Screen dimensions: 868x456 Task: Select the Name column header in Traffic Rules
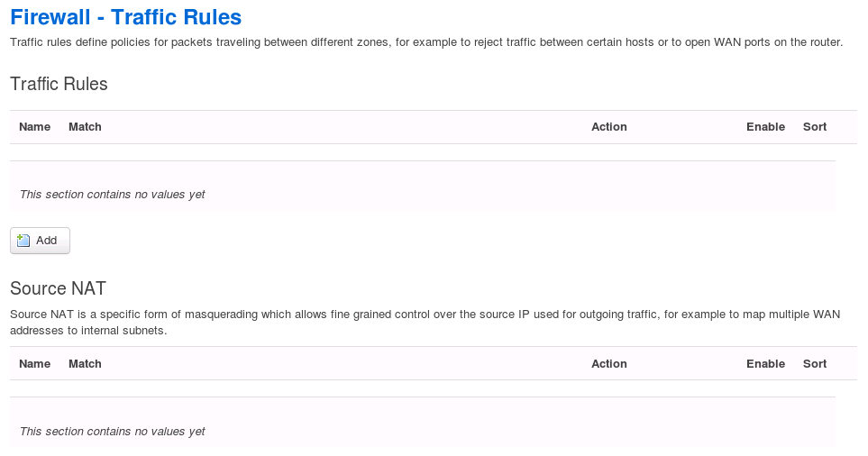tap(34, 127)
